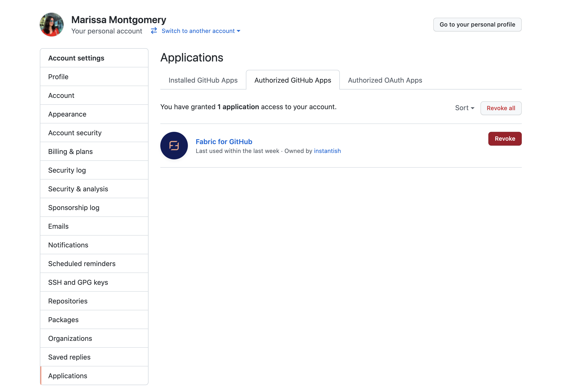Open the Sort dropdown
The width and height of the screenshot is (568, 392).
464,108
